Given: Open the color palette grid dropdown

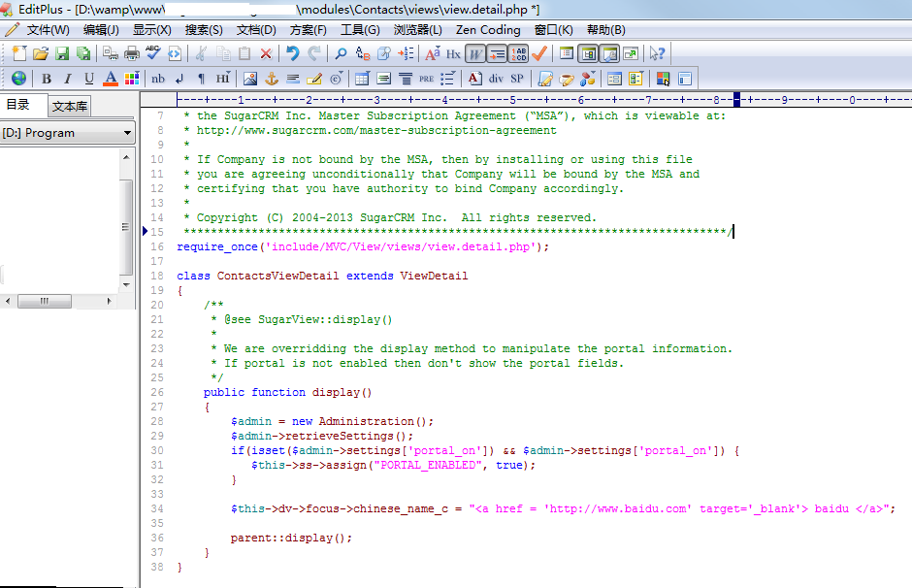Looking at the screenshot, I should pos(132,79).
